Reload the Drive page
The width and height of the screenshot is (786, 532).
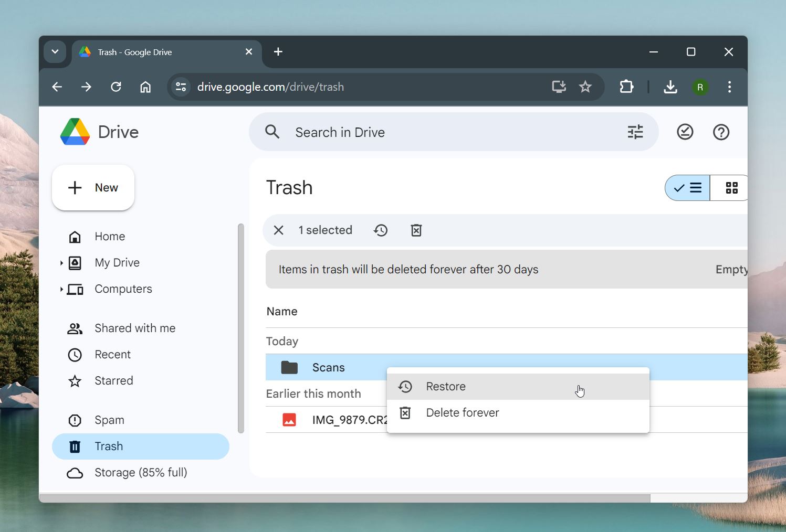pyautogui.click(x=116, y=87)
